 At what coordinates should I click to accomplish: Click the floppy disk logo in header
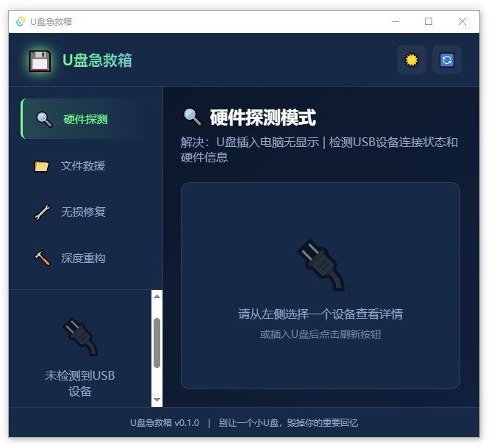(x=39, y=60)
